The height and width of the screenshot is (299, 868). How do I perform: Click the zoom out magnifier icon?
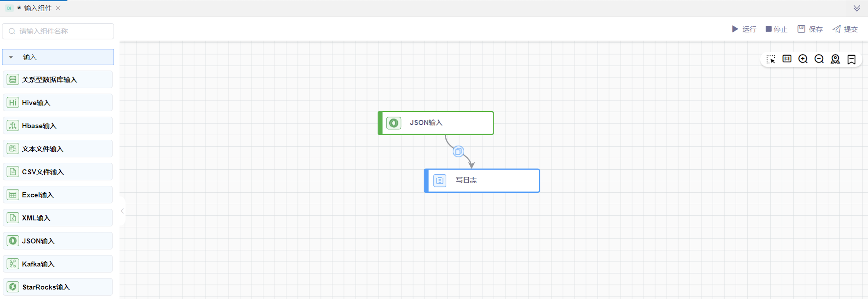819,59
